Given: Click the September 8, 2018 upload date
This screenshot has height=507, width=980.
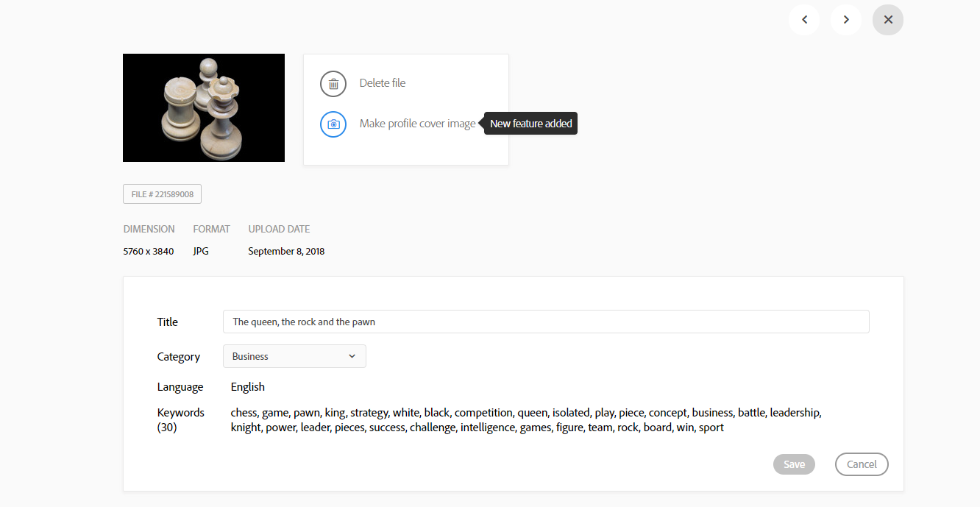Looking at the screenshot, I should (286, 252).
